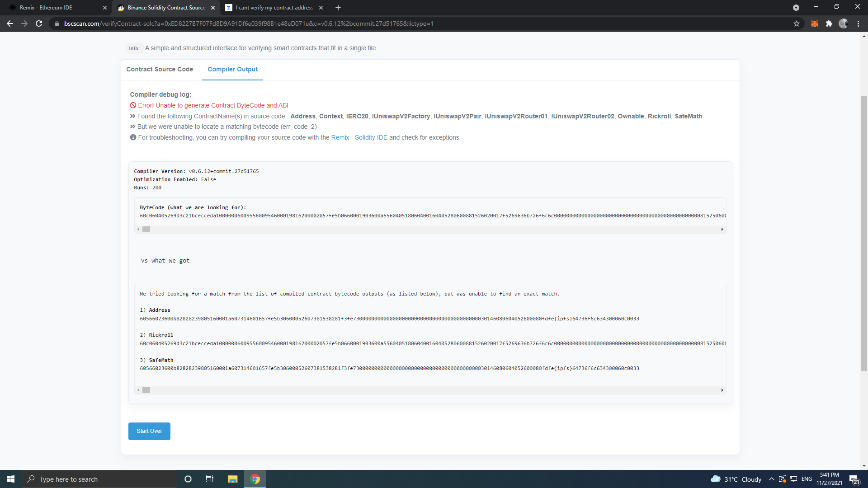Switch to Contract Source Code tab

coord(160,69)
